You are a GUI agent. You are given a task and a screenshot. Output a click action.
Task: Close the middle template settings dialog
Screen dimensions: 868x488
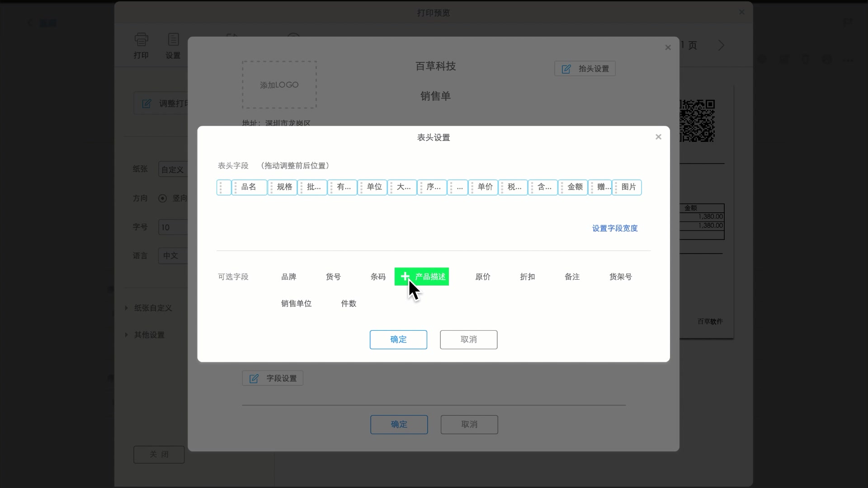[668, 47]
